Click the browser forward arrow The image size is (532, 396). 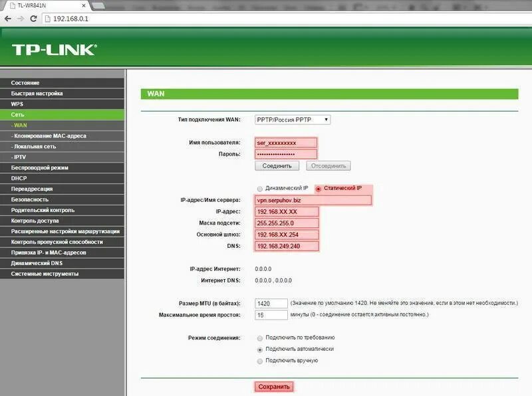[x=21, y=19]
